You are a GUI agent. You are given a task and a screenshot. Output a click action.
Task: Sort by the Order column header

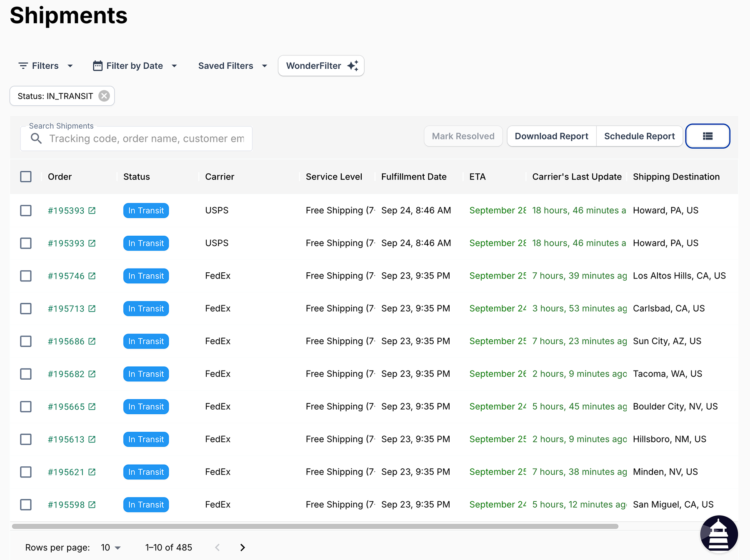click(x=60, y=177)
